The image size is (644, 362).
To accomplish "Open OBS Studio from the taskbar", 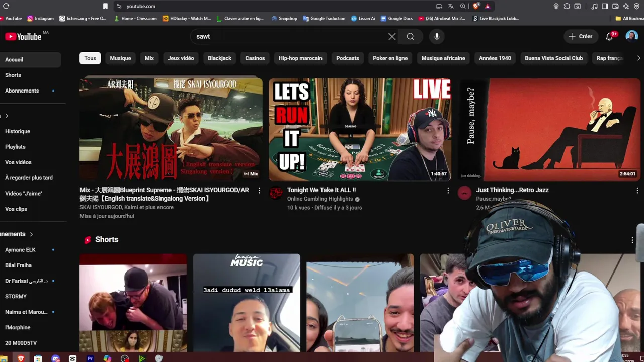I will tap(125, 358).
